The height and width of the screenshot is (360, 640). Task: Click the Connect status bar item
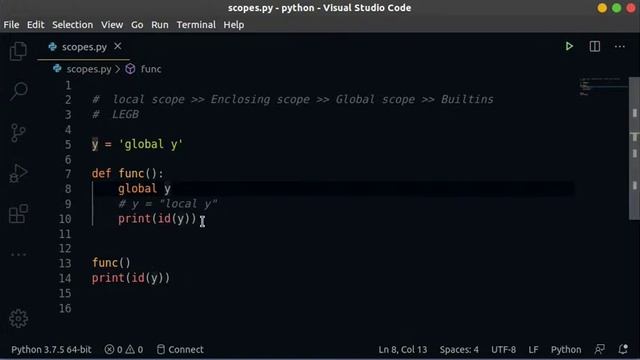tap(180, 349)
